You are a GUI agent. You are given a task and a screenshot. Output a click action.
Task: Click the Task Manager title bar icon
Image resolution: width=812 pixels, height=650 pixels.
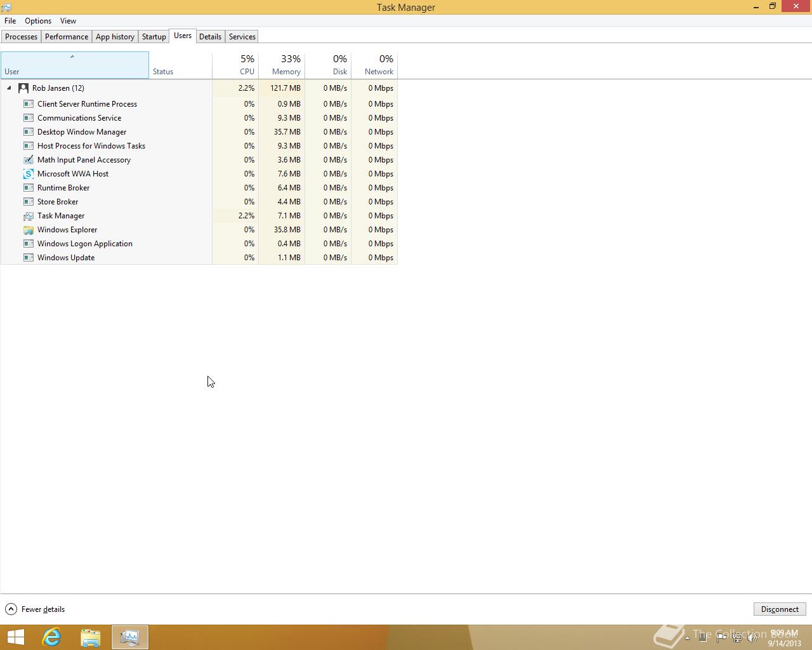point(6,7)
